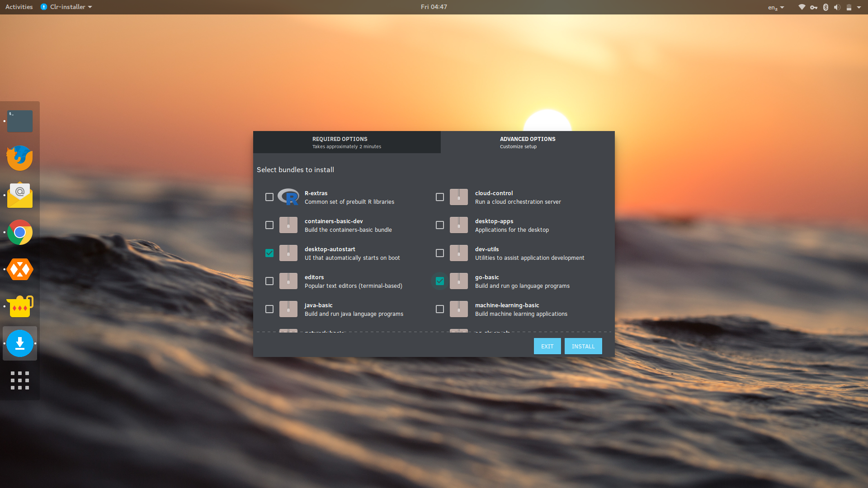
Task: Enable the R-extras bundle checkbox
Action: point(269,197)
